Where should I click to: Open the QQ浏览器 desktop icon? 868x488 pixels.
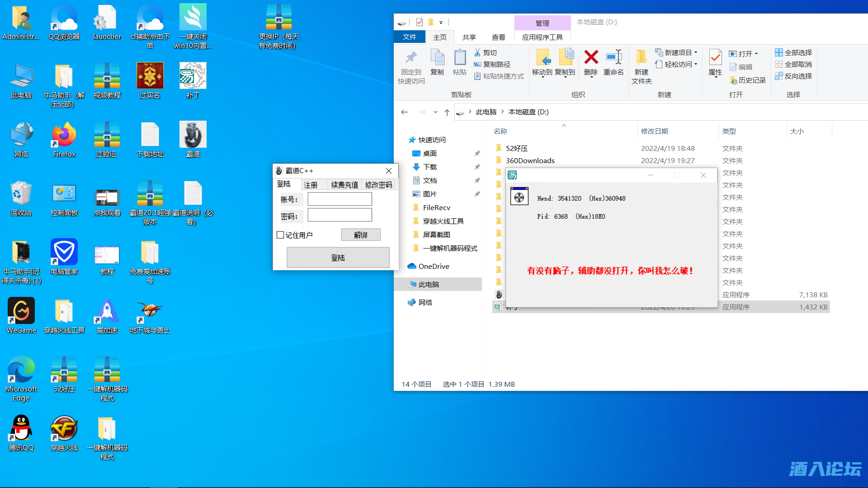tap(64, 23)
